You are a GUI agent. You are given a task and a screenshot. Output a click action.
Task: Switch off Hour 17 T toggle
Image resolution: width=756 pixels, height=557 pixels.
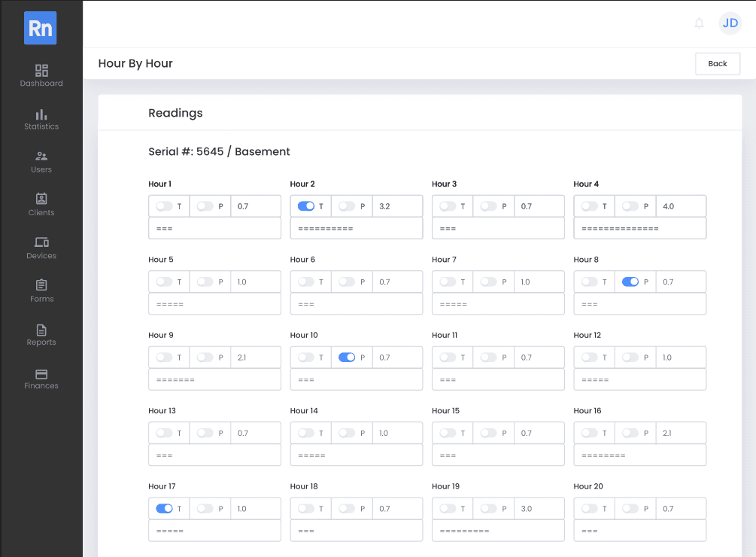[164, 509]
